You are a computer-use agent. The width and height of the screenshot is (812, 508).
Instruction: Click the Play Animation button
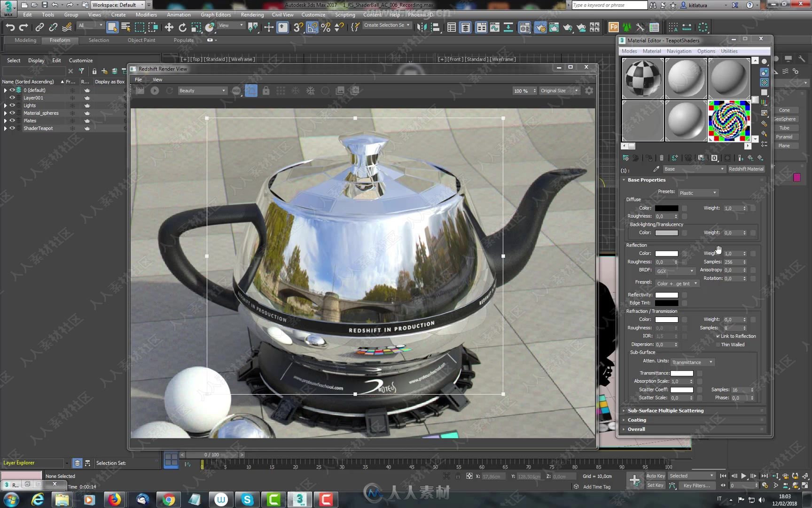pos(744,476)
